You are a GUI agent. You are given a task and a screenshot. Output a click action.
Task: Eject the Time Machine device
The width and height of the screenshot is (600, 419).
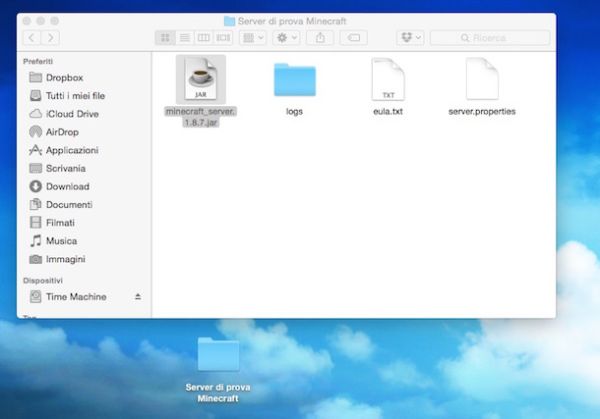(138, 297)
